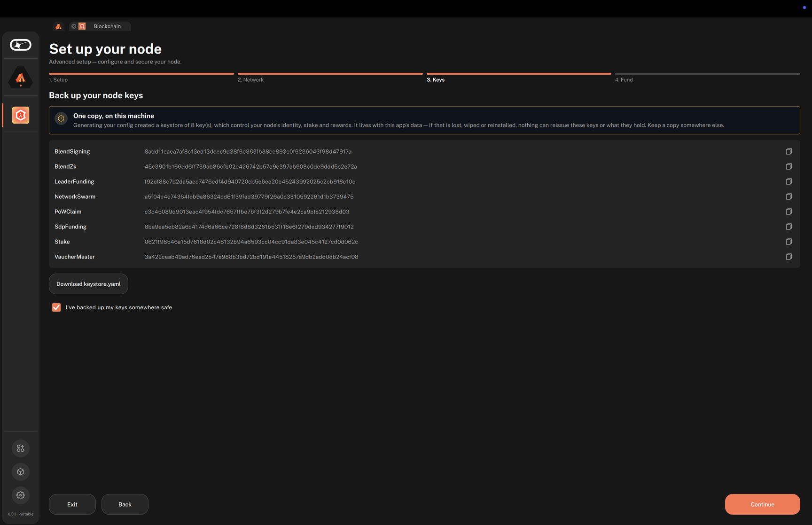
Task: Copy the PoWClaim key
Action: 789,212
